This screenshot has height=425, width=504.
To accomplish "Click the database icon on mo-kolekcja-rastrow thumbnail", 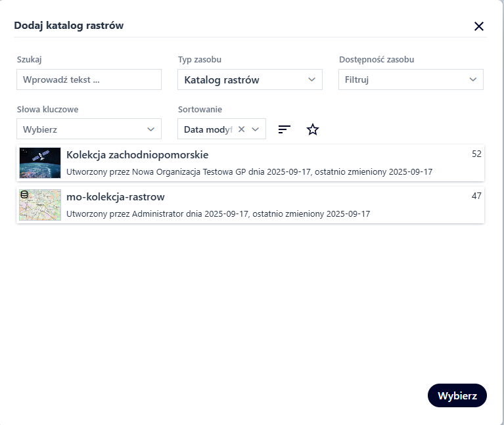I will (24, 194).
